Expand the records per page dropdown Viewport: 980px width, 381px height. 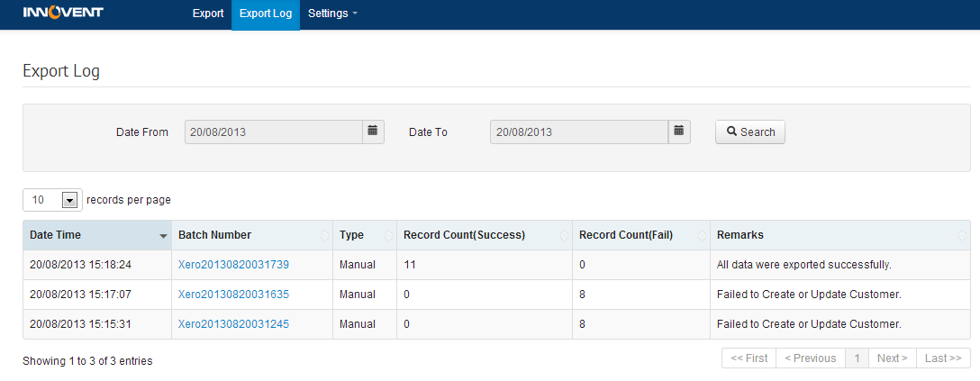(x=68, y=200)
